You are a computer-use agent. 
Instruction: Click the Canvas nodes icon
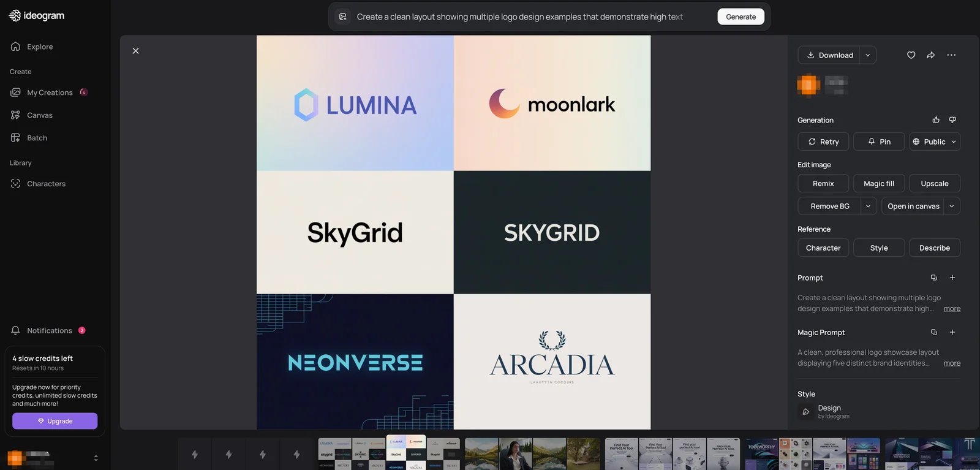point(15,115)
